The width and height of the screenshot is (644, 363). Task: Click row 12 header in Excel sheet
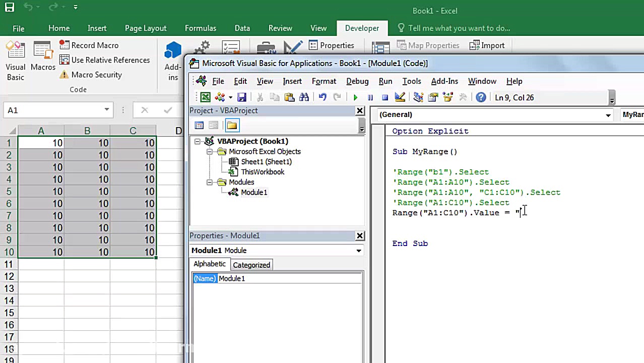click(x=9, y=276)
